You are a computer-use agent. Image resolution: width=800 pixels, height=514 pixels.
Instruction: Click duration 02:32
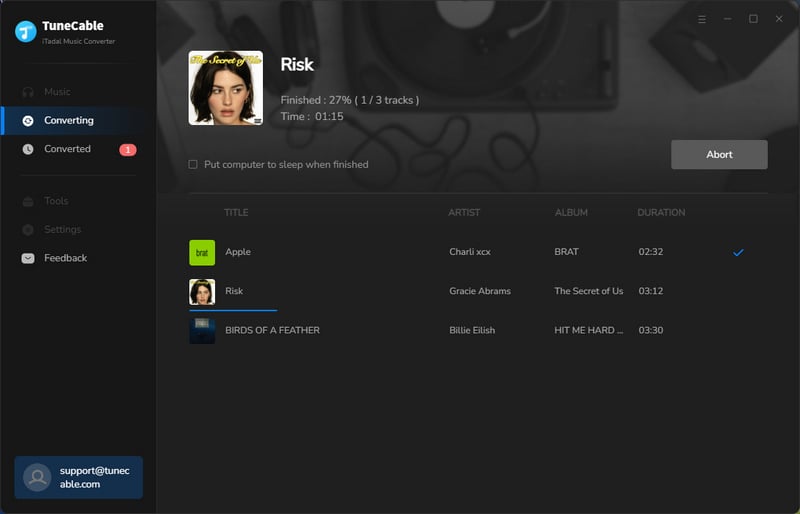point(651,252)
